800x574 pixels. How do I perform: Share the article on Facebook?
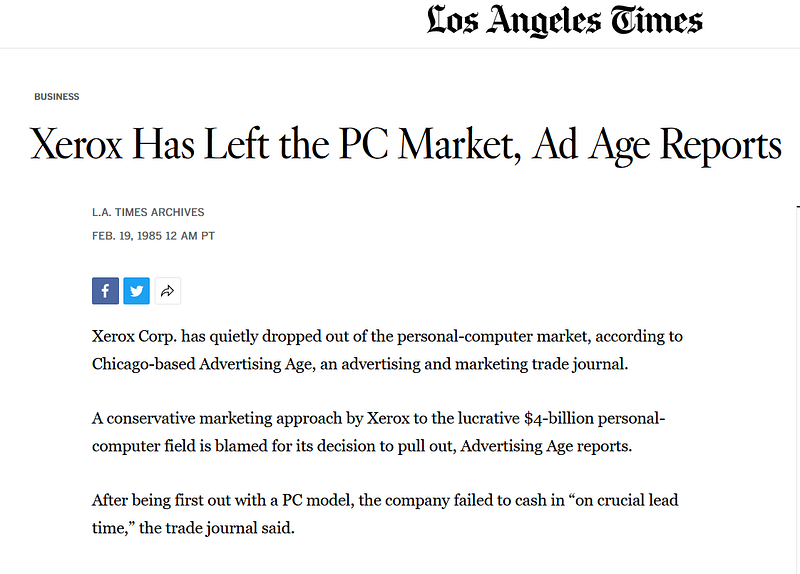point(106,291)
